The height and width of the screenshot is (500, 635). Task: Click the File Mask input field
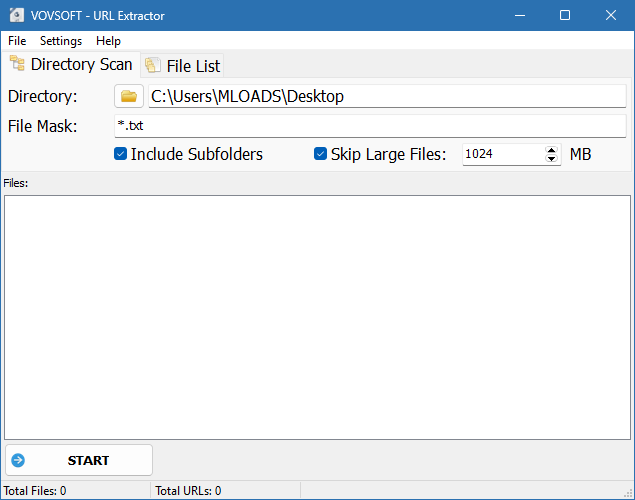[370, 126]
